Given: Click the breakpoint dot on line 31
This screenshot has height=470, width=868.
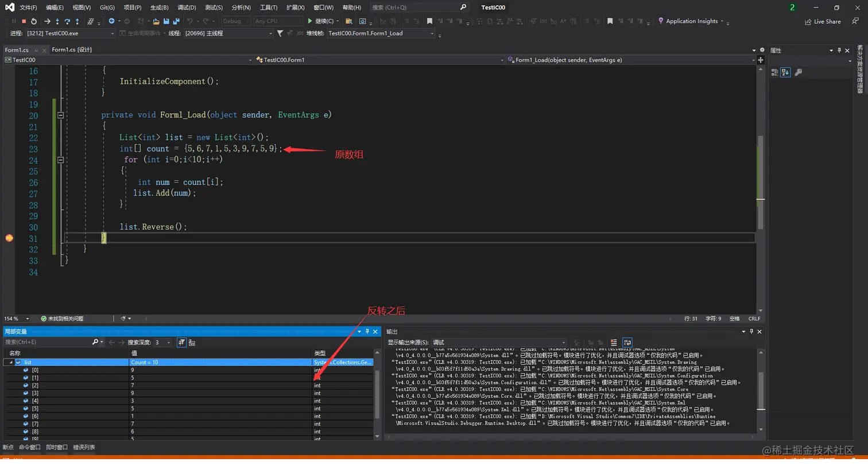Looking at the screenshot, I should click(x=9, y=238).
